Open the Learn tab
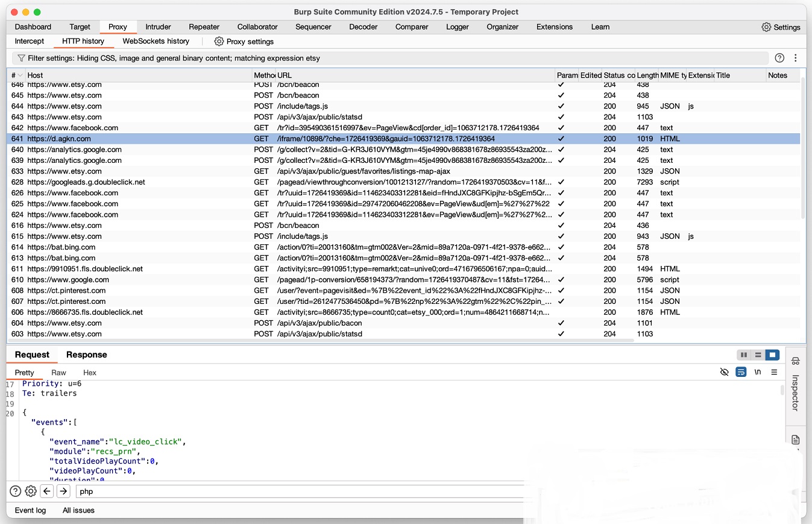 pyautogui.click(x=600, y=27)
